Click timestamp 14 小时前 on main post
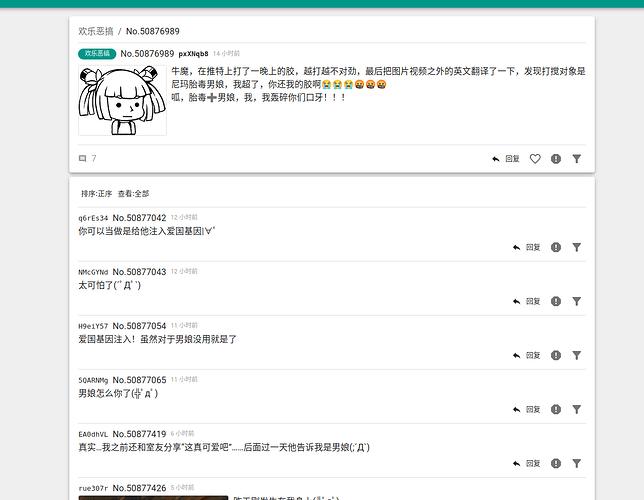This screenshot has height=500, width=644. [x=226, y=53]
